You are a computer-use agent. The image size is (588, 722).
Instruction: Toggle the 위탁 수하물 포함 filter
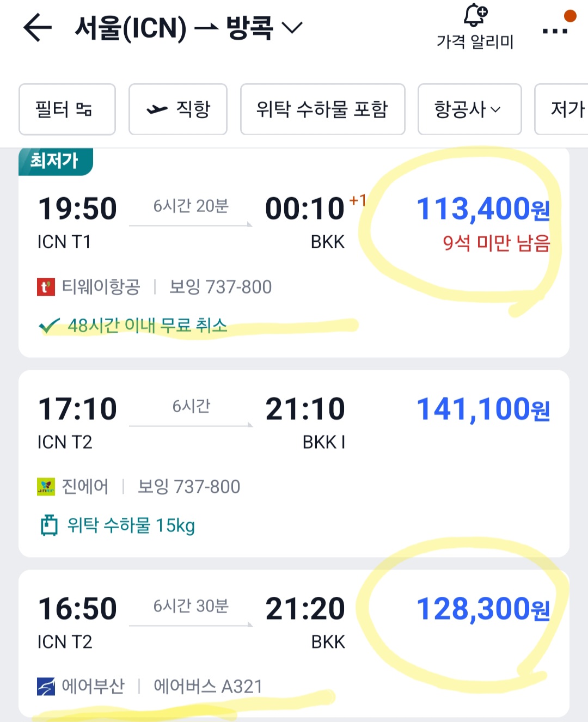322,109
